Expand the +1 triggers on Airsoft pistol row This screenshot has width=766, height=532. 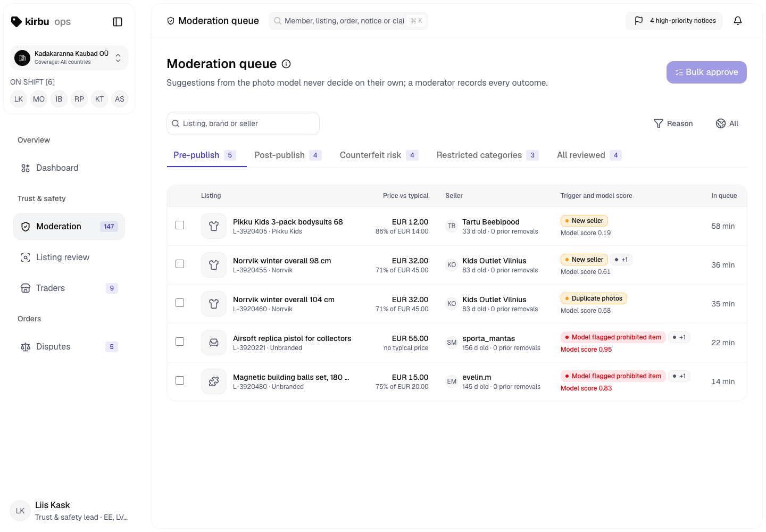click(x=679, y=337)
